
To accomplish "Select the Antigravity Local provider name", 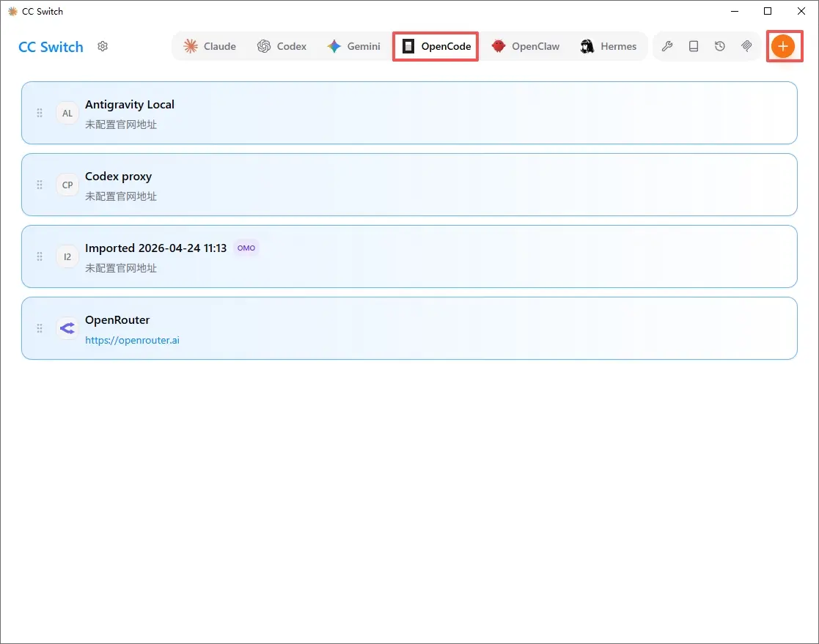I will click(x=130, y=104).
